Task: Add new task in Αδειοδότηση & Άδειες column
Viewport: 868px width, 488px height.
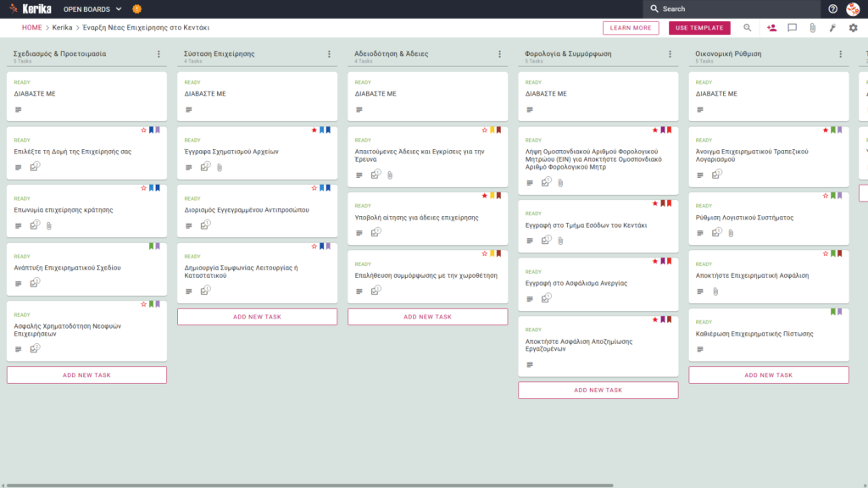Action: (x=428, y=317)
